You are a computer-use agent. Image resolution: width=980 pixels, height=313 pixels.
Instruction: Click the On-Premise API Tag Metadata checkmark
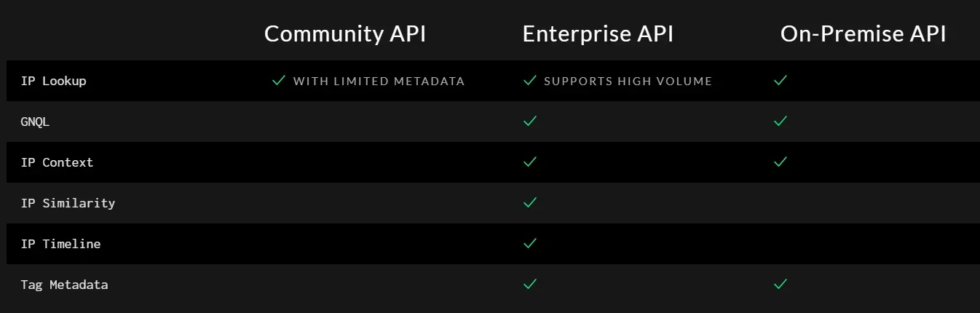[x=781, y=284]
